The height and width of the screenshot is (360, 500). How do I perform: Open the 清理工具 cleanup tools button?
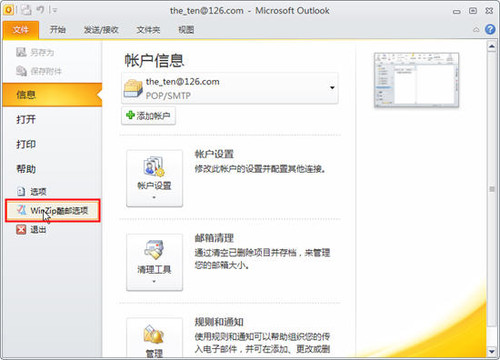tap(154, 262)
